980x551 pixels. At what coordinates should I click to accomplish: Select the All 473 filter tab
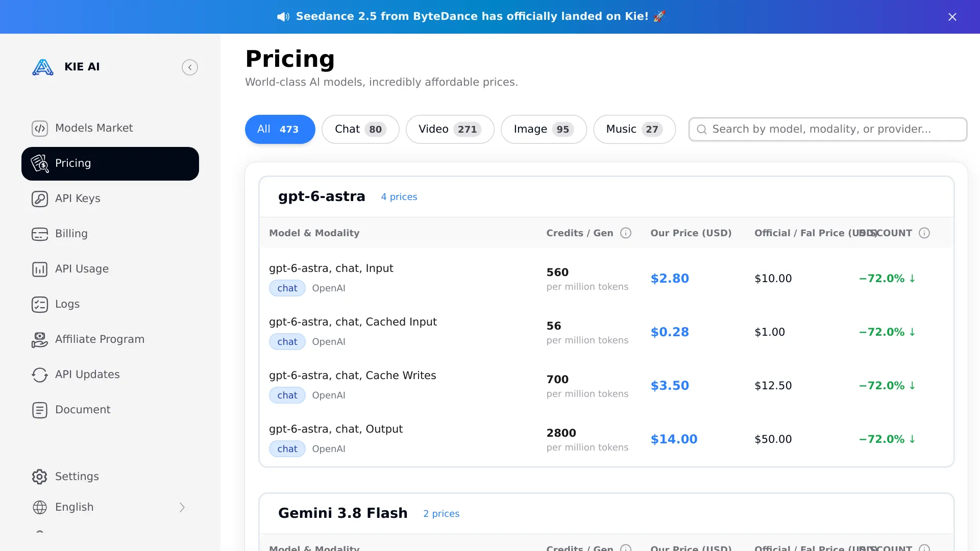click(x=280, y=130)
